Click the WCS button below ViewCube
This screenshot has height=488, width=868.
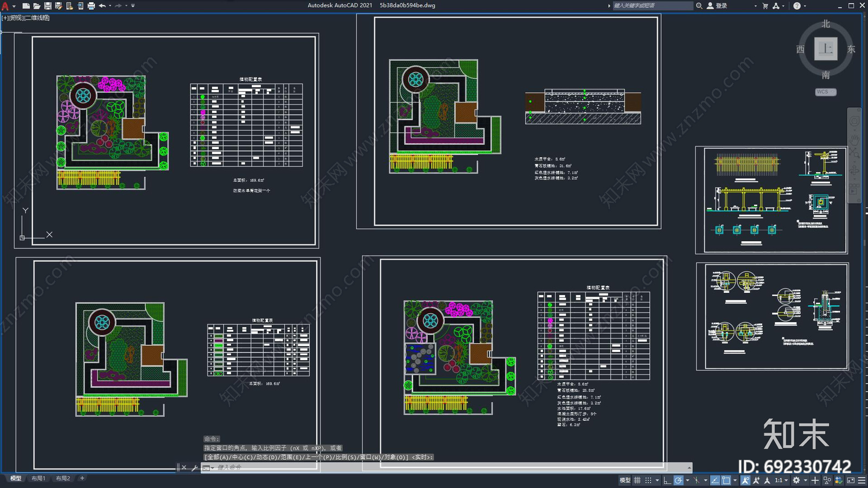(825, 92)
